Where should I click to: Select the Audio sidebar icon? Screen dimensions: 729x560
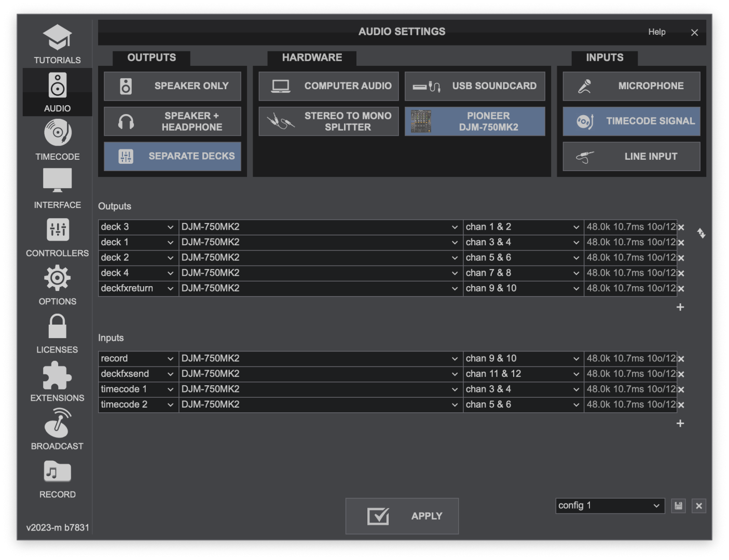pos(57,92)
